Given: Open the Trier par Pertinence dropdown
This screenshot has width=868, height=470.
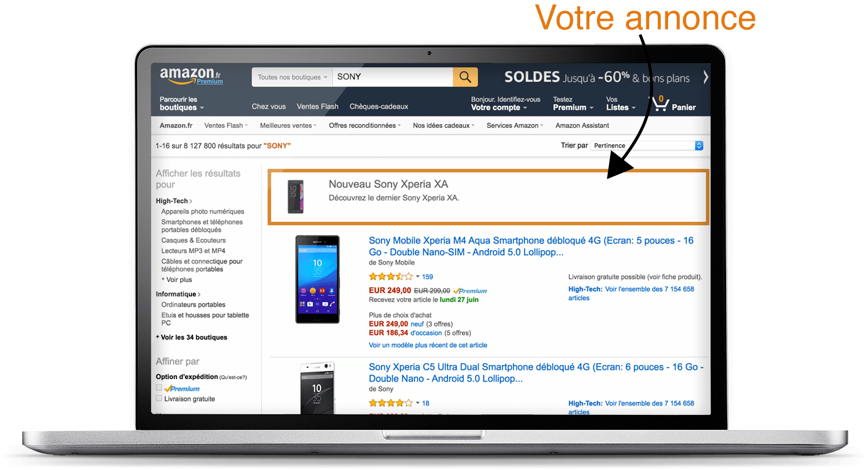Looking at the screenshot, I should [x=648, y=145].
